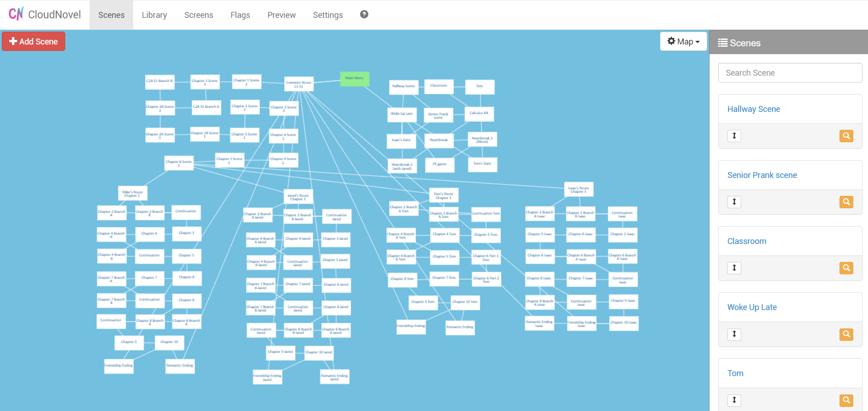Open the Flags tab
868x411 pixels.
tap(240, 15)
